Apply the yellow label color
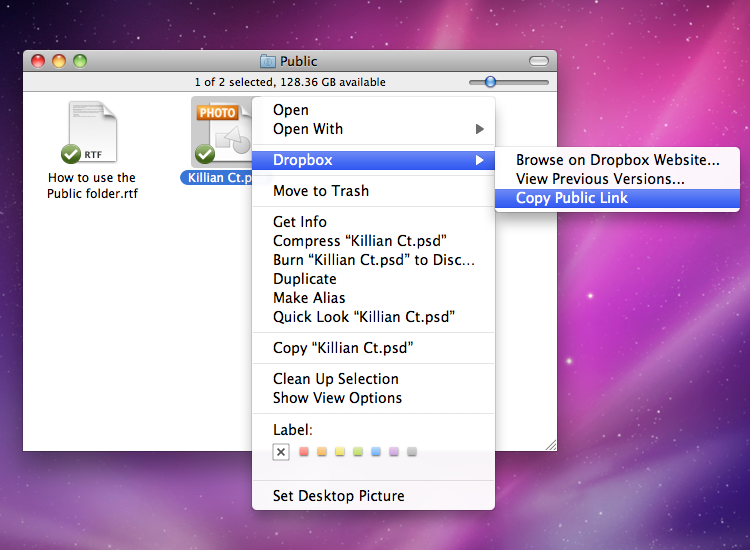Image resolution: width=750 pixels, height=550 pixels. tap(339, 452)
